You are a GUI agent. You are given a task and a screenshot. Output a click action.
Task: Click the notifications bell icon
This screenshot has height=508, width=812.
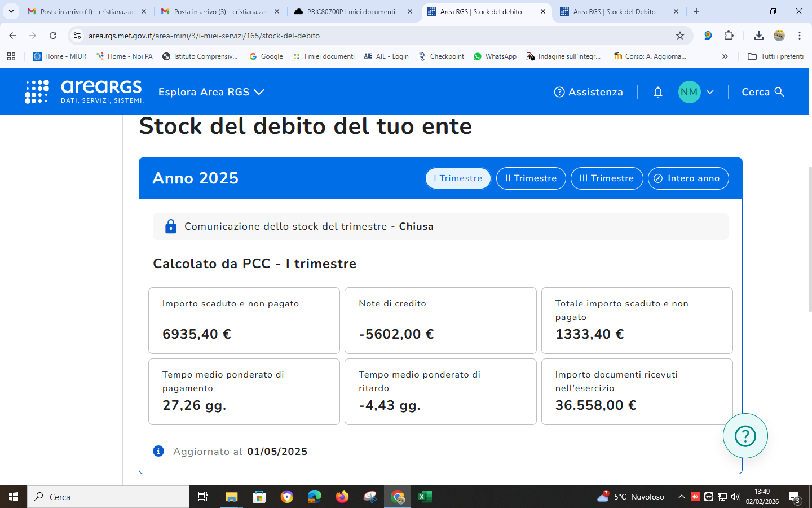click(657, 92)
